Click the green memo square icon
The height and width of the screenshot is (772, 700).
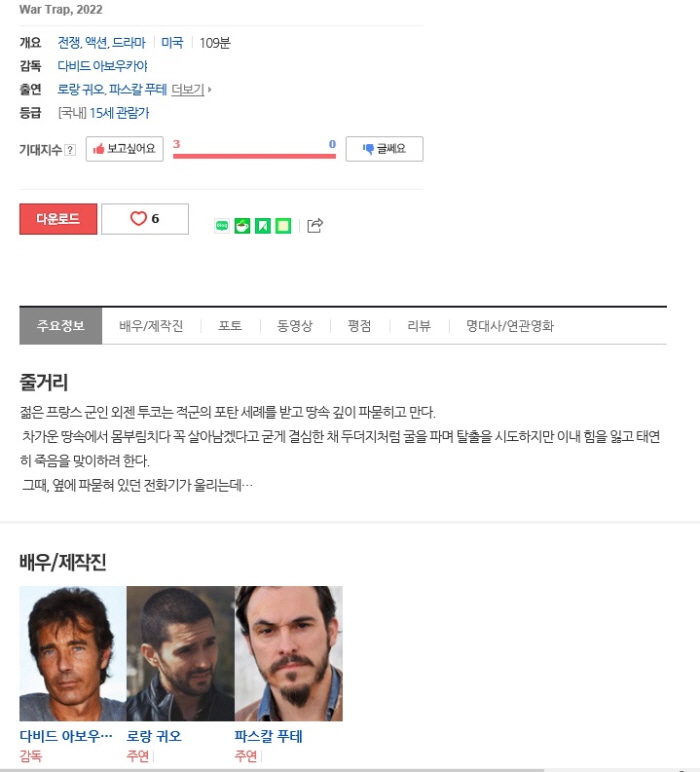click(x=283, y=226)
